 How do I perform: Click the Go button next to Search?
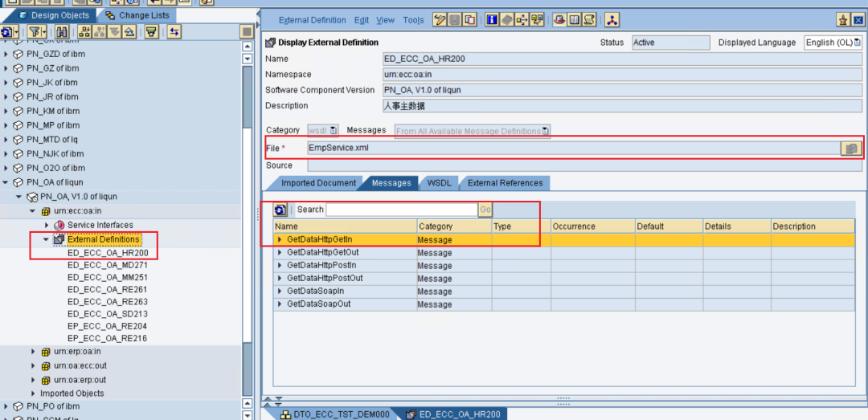click(x=485, y=210)
